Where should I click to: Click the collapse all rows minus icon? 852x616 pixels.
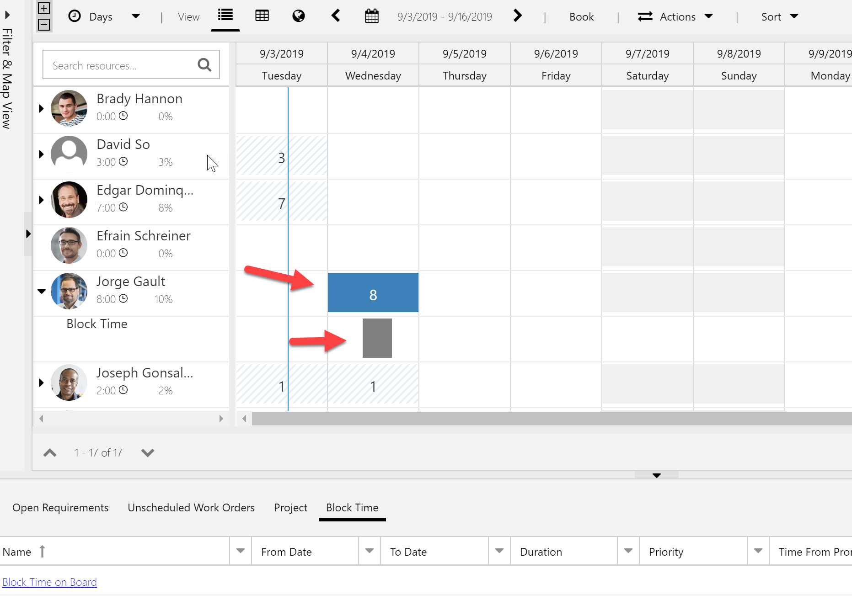(x=44, y=25)
